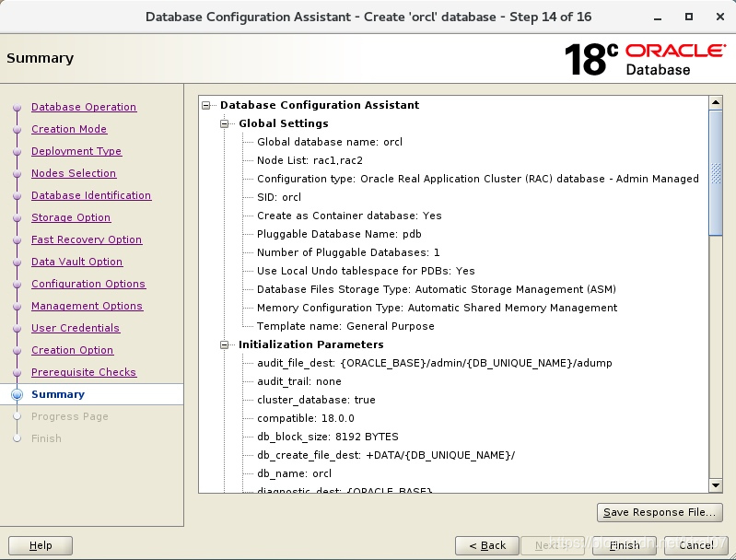This screenshot has width=736, height=560.
Task: Open Help for the wizard
Action: click(41, 545)
